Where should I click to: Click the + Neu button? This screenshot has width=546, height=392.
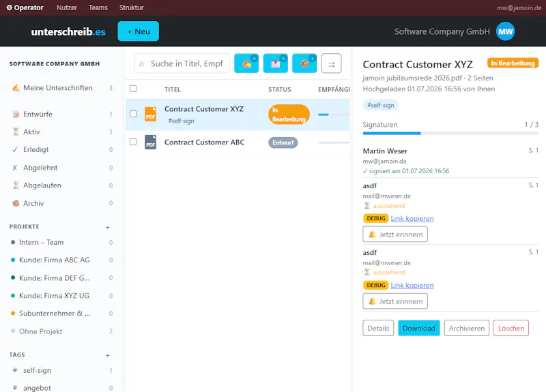pos(139,31)
